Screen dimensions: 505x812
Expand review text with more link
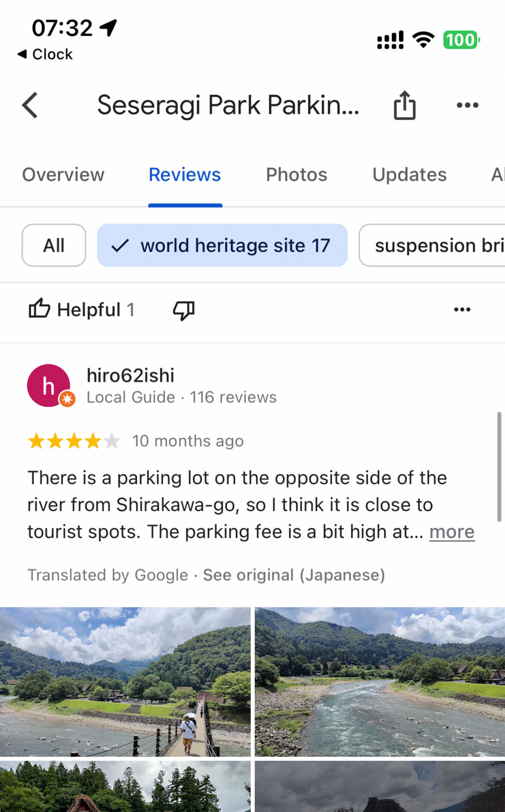pos(452,532)
